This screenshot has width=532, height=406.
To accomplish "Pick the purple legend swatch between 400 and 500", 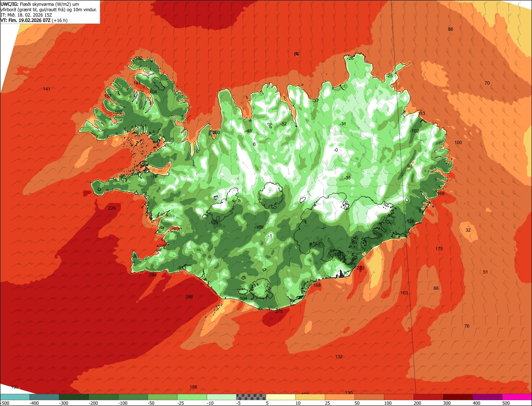I will [x=487, y=396].
